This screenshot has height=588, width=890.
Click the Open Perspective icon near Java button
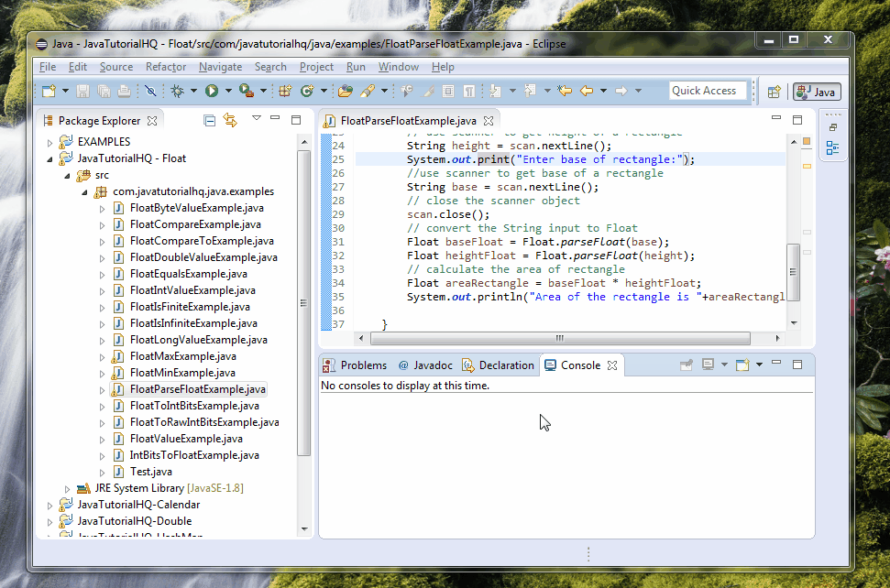[773, 92]
